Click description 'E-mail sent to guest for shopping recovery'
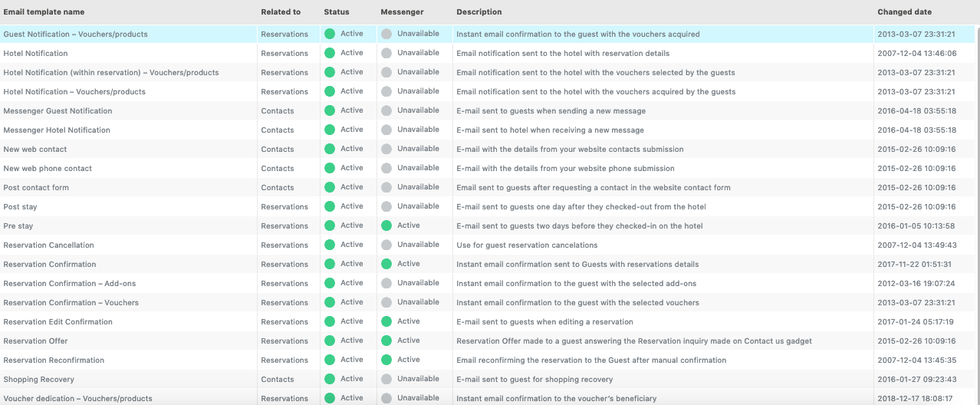This screenshot has width=980, height=405. pos(534,379)
